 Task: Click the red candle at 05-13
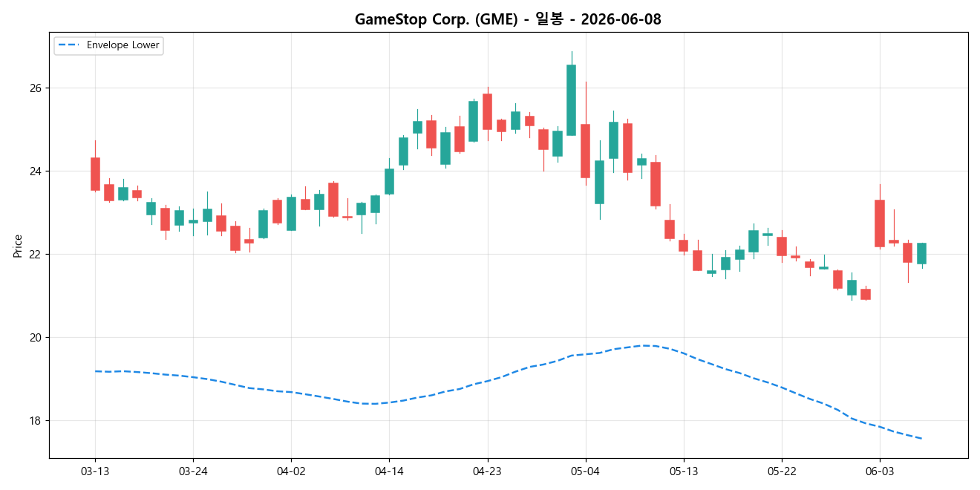point(683,245)
